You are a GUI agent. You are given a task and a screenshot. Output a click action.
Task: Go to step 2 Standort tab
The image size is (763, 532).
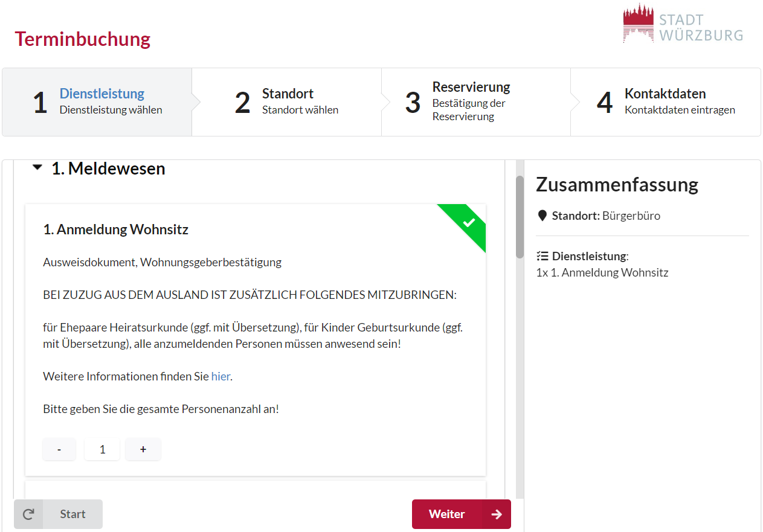(287, 102)
